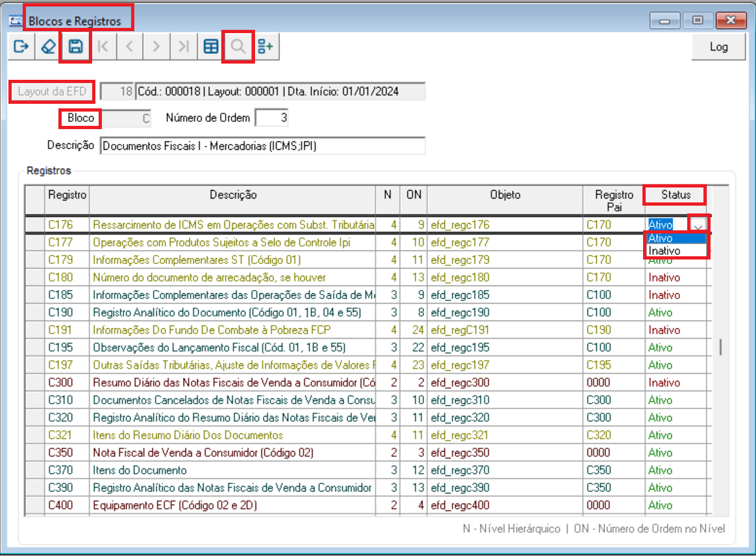
Task: Click the Ativo status of row C190
Action: [676, 313]
